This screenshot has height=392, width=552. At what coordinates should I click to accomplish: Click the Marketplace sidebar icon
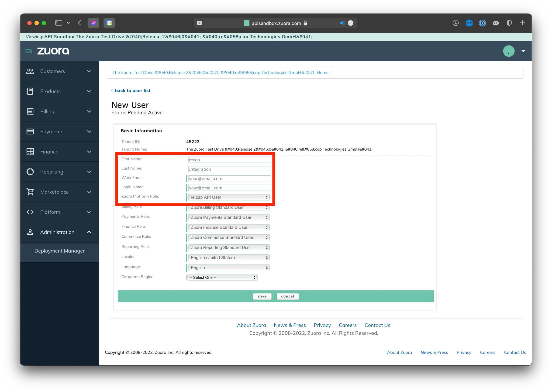pyautogui.click(x=30, y=192)
